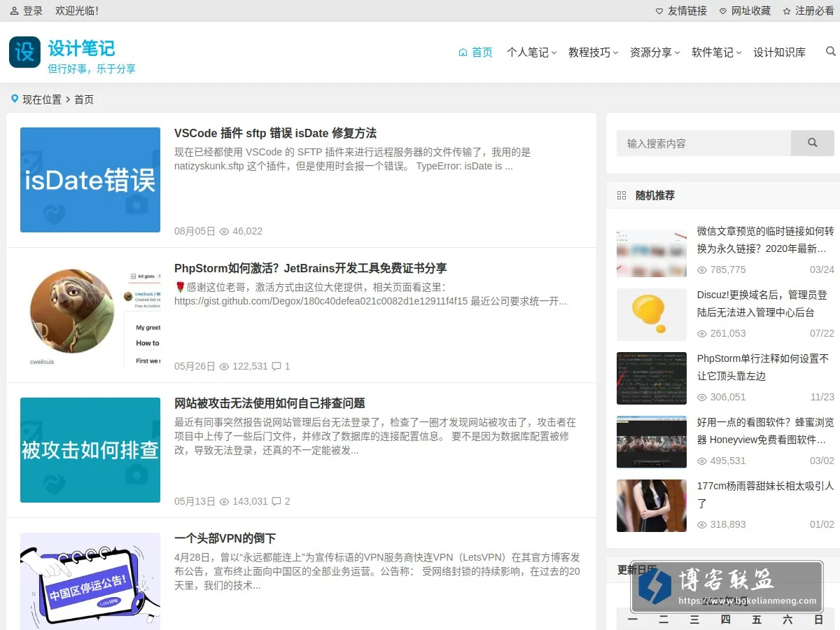Click comment icon on 网站被攻击 article
The width and height of the screenshot is (840, 630).
pyautogui.click(x=276, y=501)
